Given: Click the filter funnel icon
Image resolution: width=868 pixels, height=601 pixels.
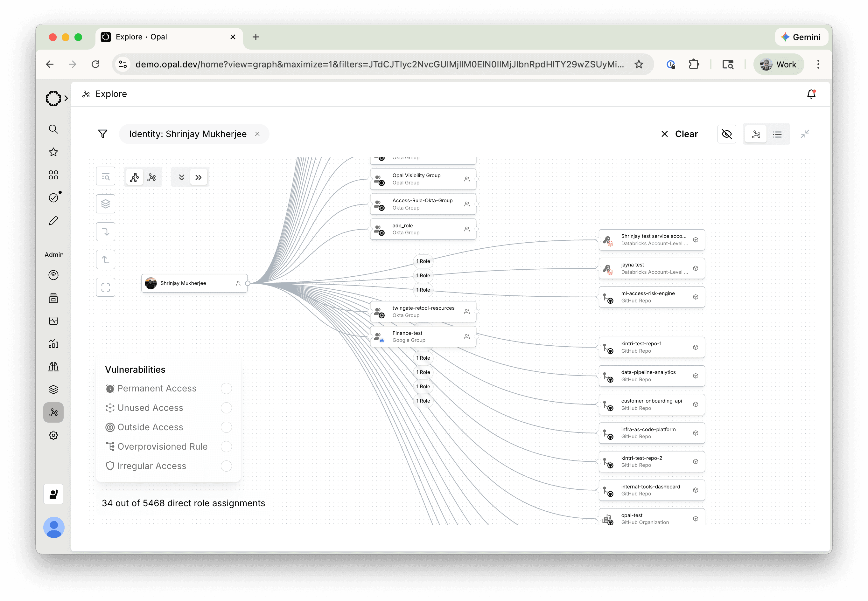Looking at the screenshot, I should [x=102, y=134].
